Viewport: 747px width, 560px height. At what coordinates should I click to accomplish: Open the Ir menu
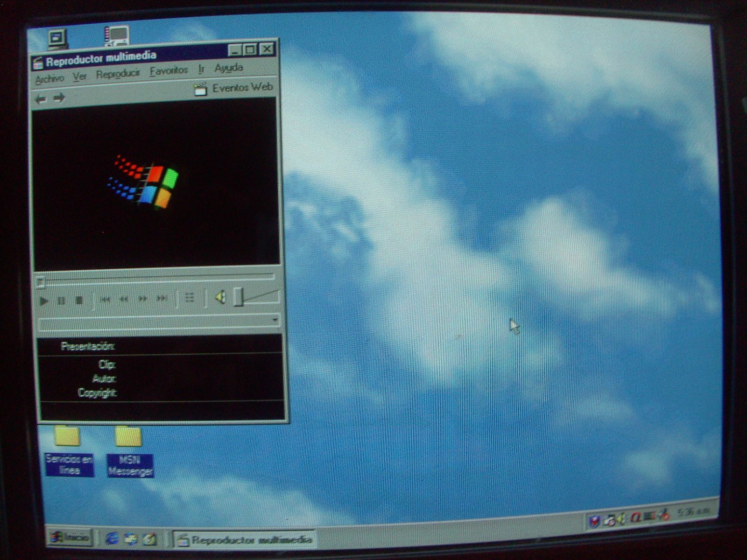(201, 69)
